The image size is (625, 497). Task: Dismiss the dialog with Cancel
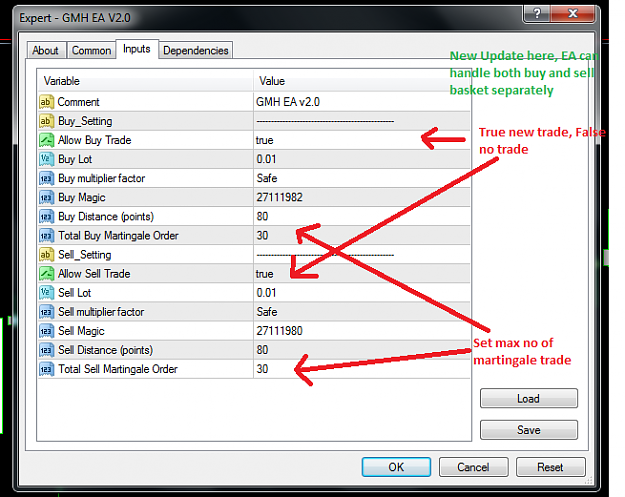pyautogui.click(x=473, y=467)
